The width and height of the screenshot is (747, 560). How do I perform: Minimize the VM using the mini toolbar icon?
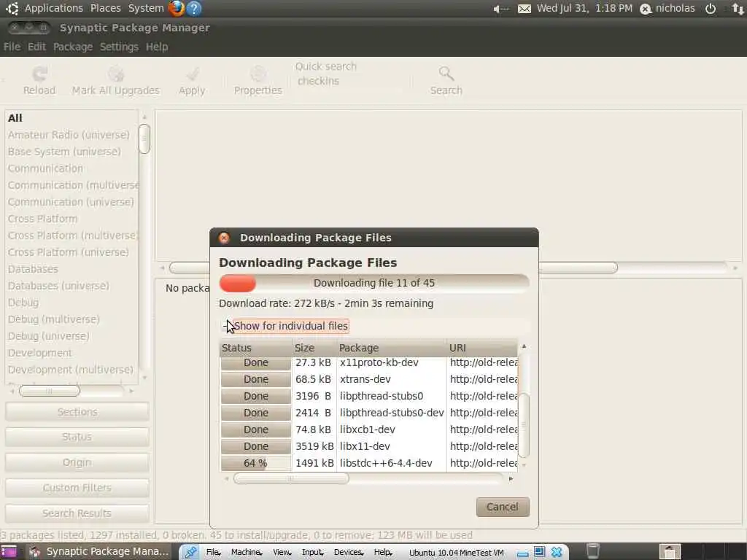coord(522,553)
